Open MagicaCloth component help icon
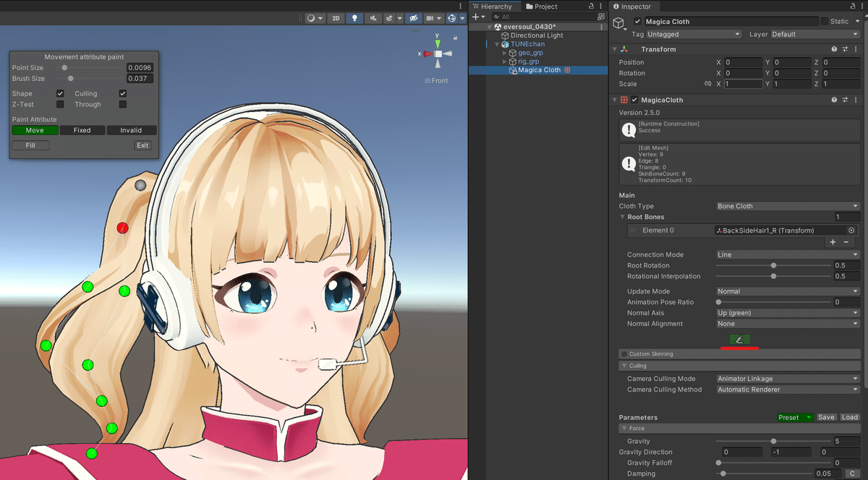This screenshot has height=480, width=868. (x=834, y=100)
